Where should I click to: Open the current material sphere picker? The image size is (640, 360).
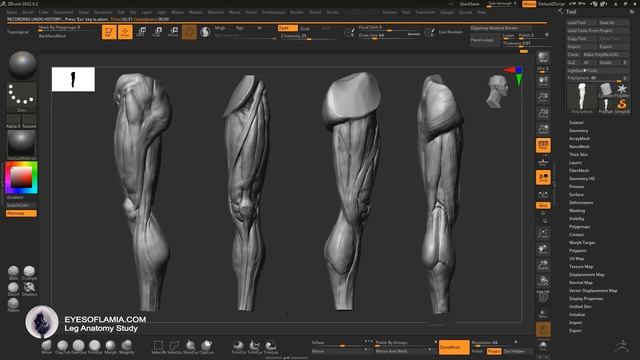[21, 144]
